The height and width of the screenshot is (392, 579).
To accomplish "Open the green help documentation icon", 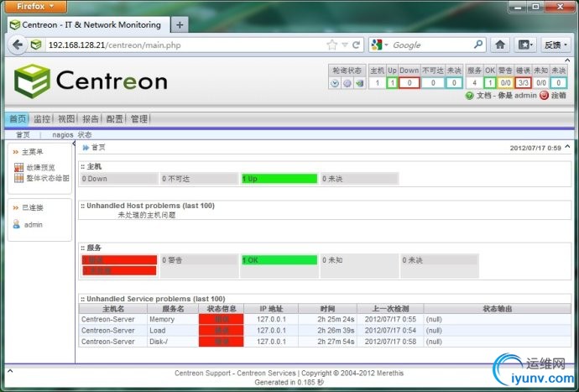I will point(469,96).
